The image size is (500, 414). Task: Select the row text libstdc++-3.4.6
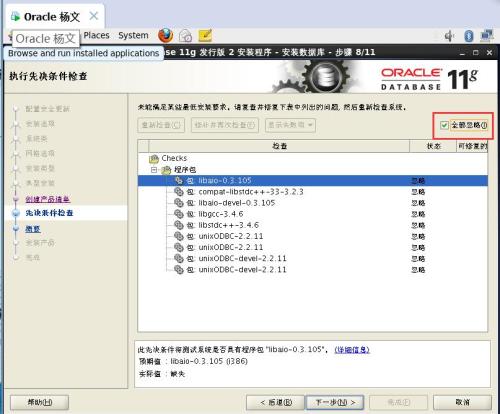point(228,225)
